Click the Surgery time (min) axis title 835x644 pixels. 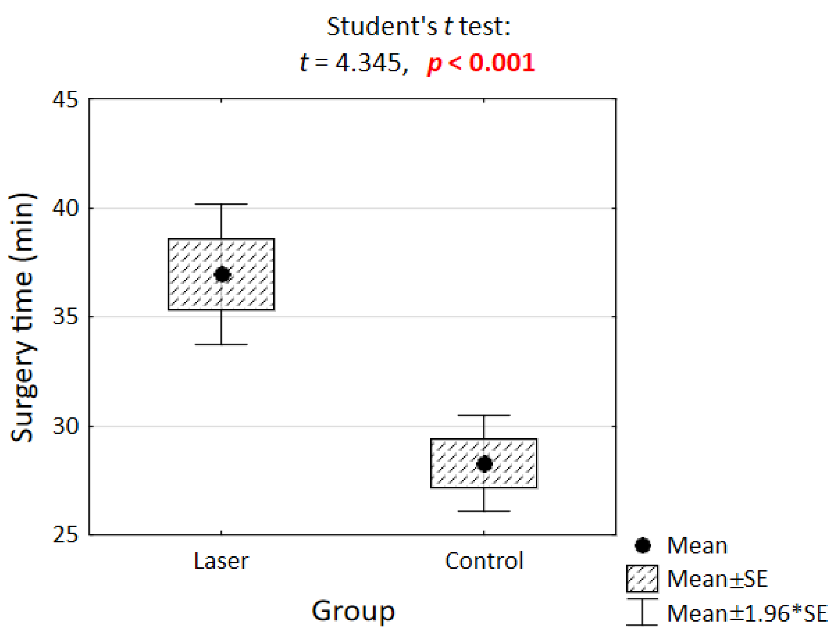[x=23, y=317]
